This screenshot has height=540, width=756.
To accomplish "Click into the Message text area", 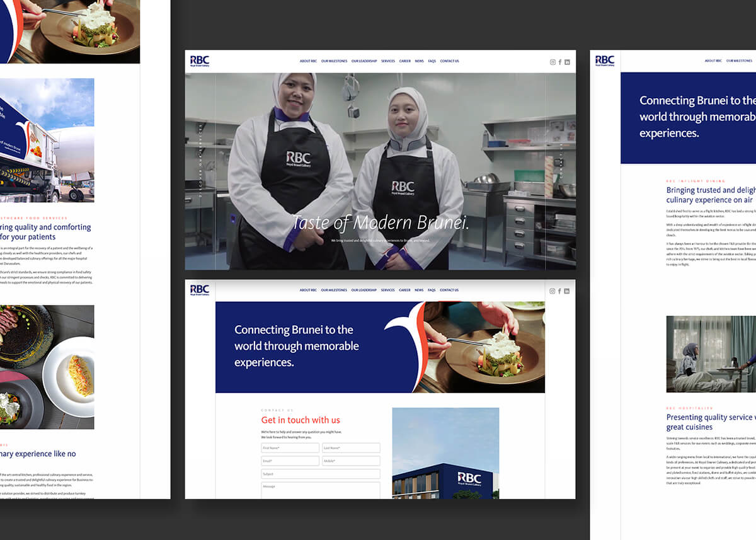I will tap(321, 490).
